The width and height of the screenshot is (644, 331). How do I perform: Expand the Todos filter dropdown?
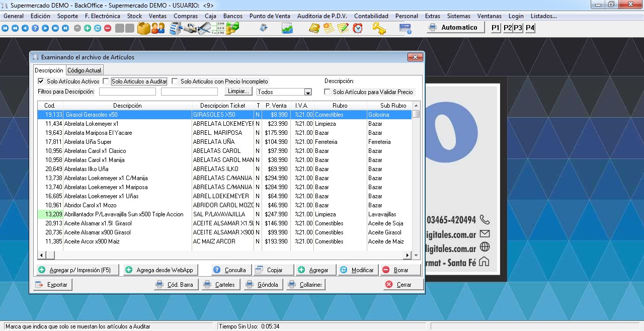pyautogui.click(x=308, y=92)
